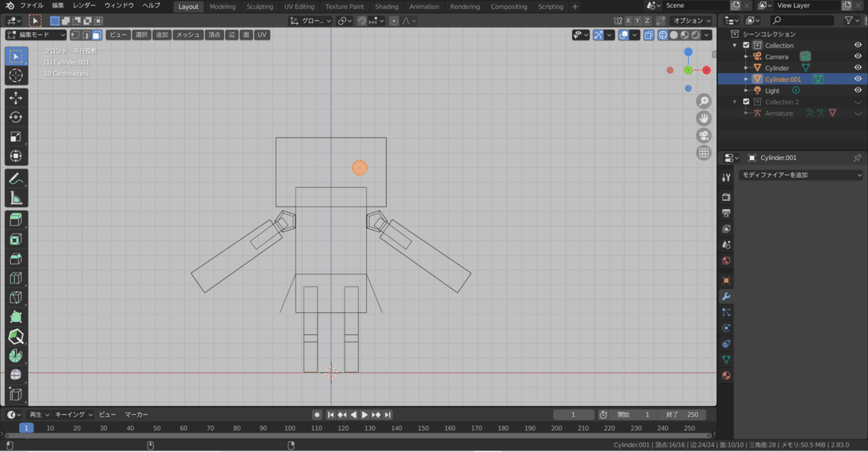The image size is (868, 452).
Task: Hide the Light object in viewport
Action: (857, 90)
